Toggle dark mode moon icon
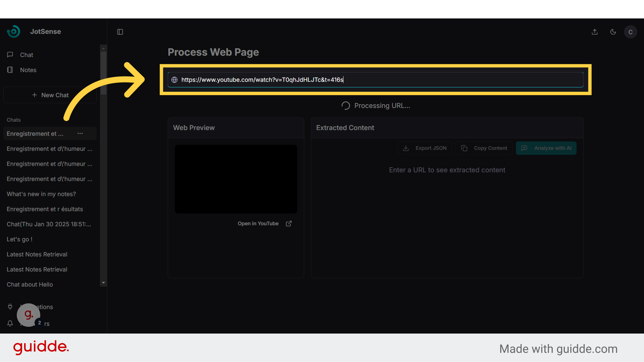The image size is (644, 362). [613, 32]
